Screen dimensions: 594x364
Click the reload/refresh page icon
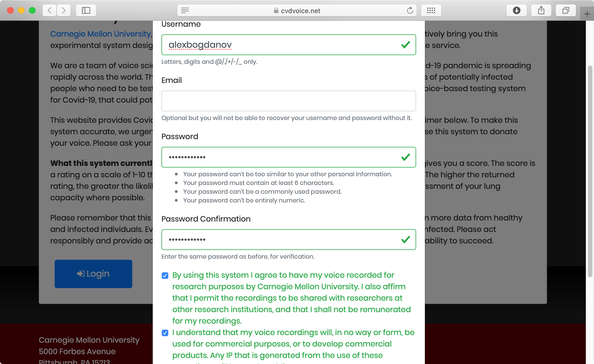pos(410,10)
